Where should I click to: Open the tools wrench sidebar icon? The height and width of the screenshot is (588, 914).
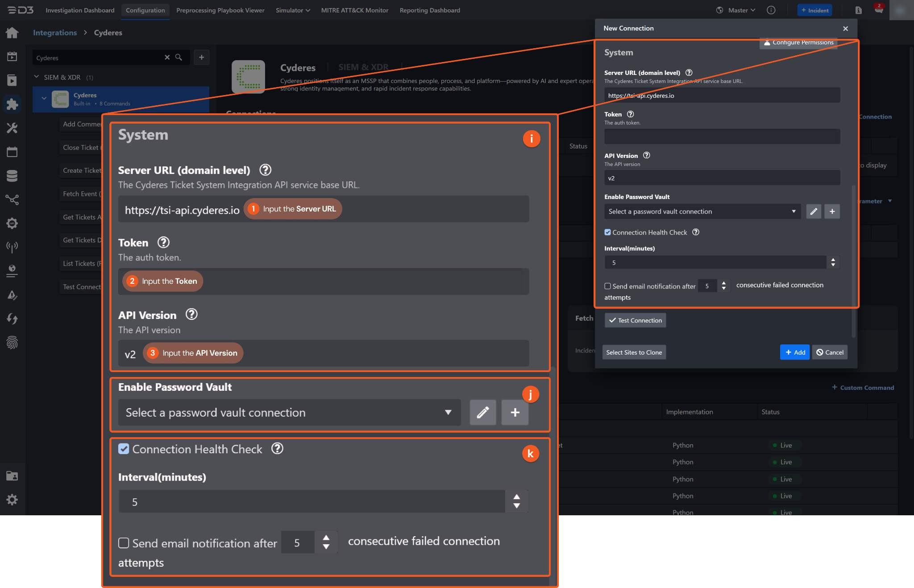click(12, 128)
